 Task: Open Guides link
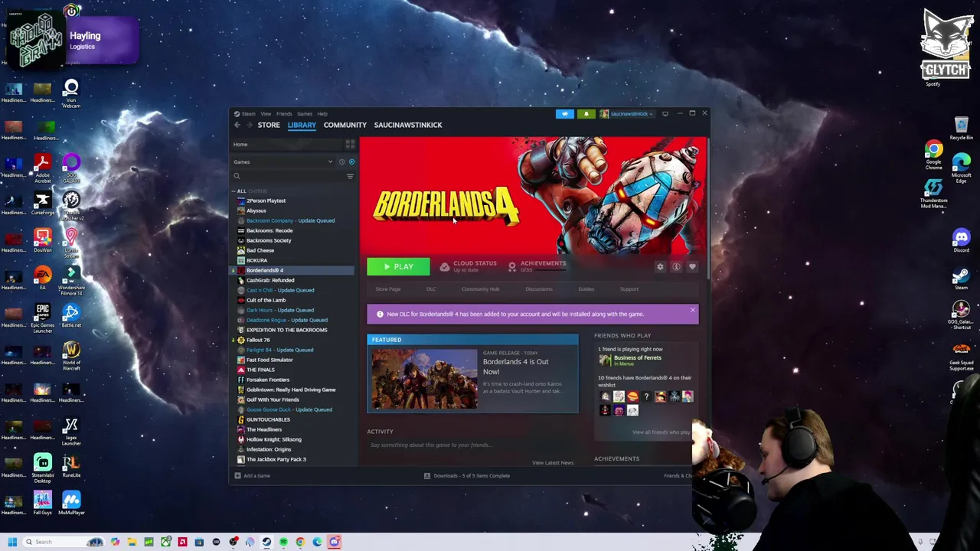pos(586,289)
